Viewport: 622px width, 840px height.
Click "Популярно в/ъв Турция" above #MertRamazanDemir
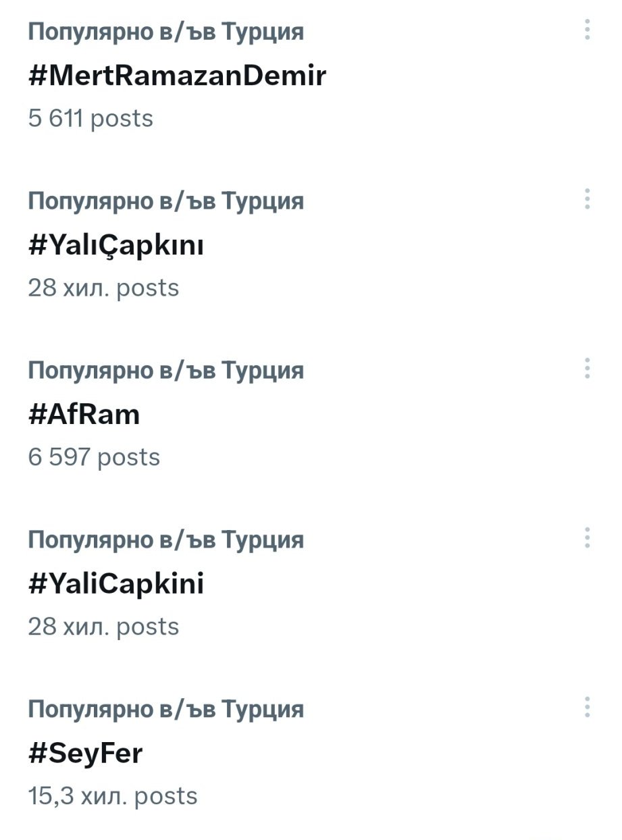pyautogui.click(x=165, y=32)
